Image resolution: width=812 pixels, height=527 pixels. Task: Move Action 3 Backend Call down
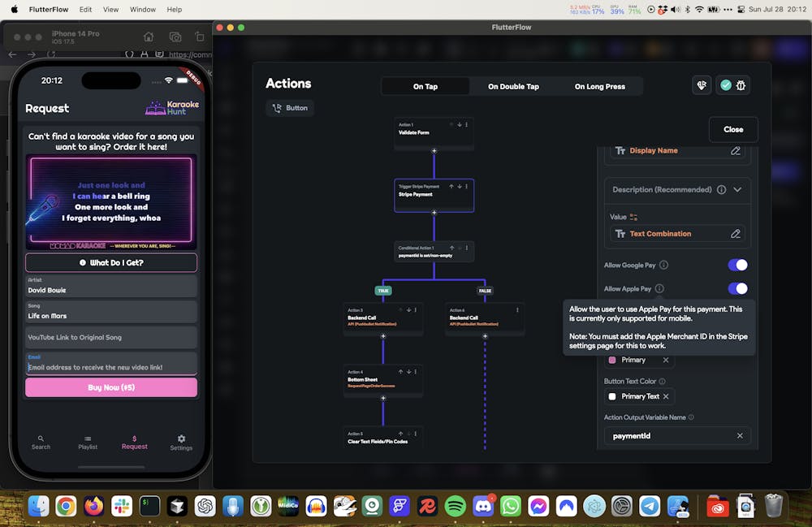pos(408,310)
